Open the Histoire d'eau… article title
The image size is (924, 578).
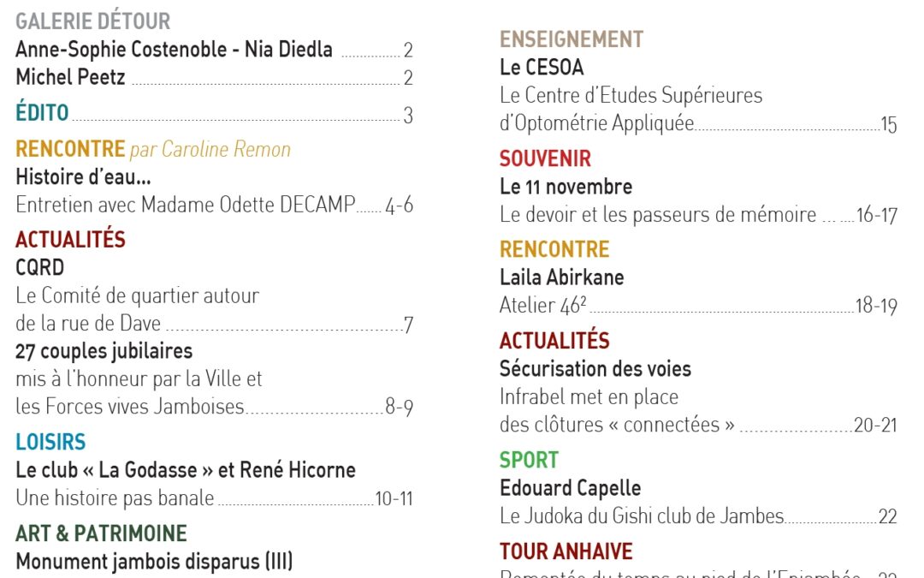(83, 178)
